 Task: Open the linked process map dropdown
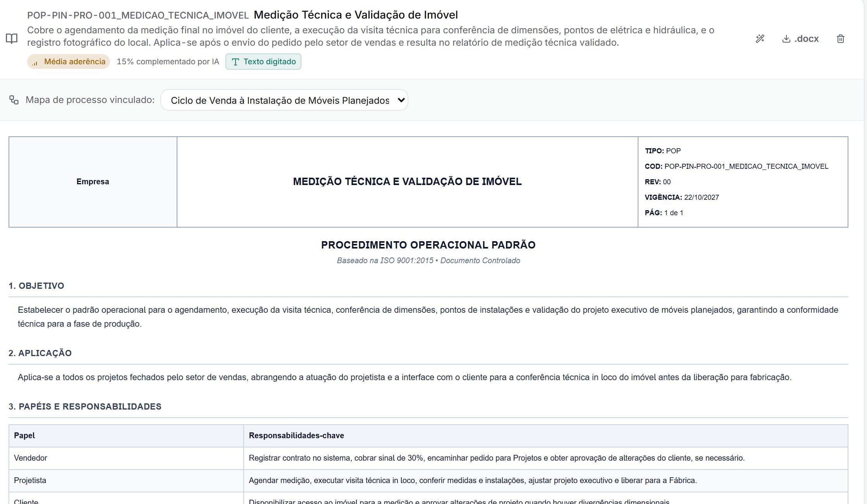284,100
